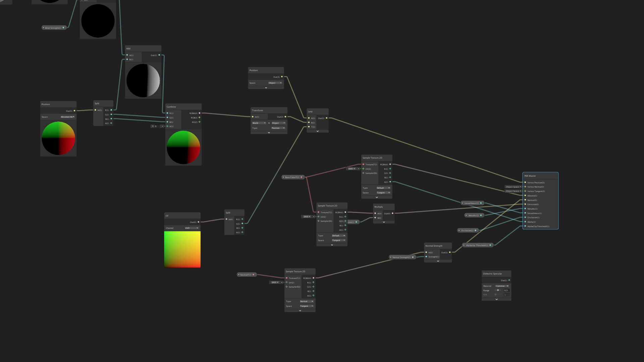Open the Transform node World space dropdown
Image resolution: width=644 pixels, height=362 pixels.
pos(259,123)
